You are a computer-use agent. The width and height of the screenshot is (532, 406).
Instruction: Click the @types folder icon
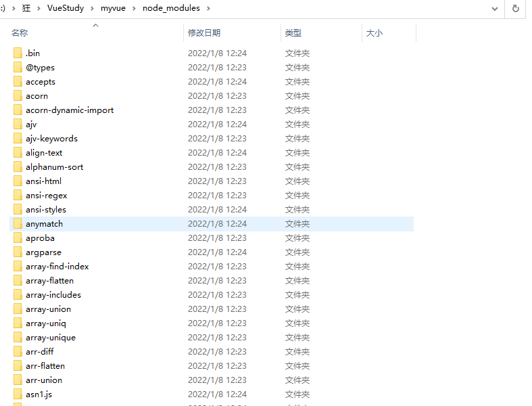(18, 67)
